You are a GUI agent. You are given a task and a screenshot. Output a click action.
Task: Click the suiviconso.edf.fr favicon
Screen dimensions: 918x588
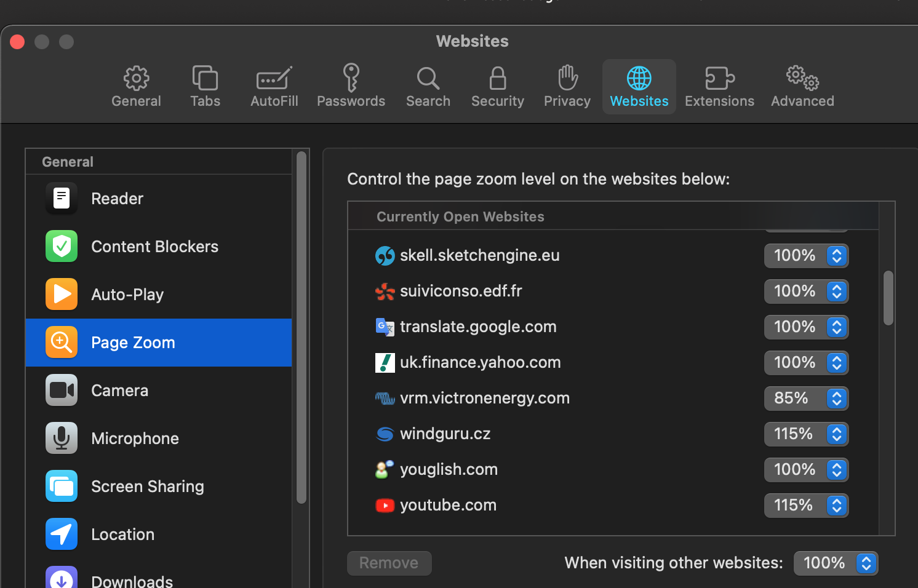pyautogui.click(x=385, y=292)
